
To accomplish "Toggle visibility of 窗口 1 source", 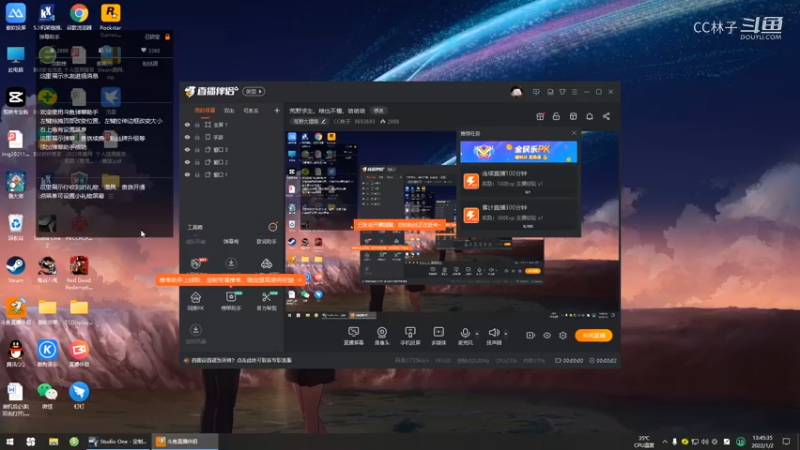I will [x=187, y=174].
